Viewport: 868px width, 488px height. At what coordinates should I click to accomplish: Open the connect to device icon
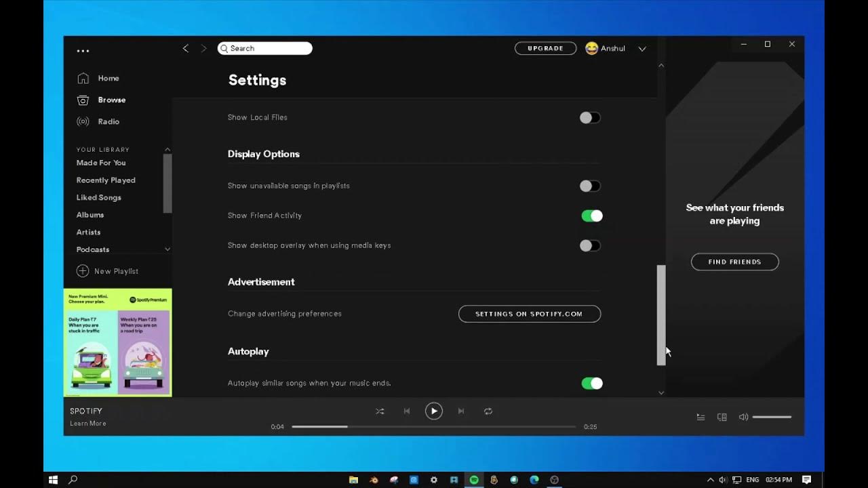(722, 418)
